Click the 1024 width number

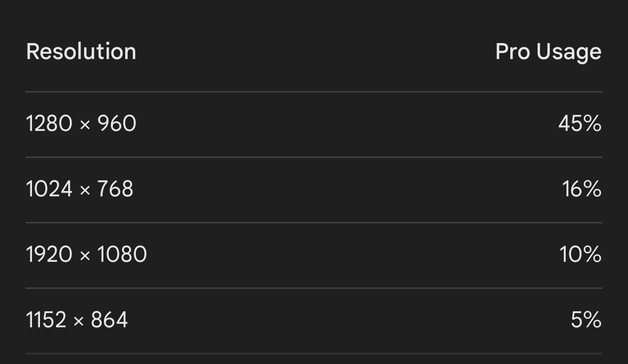click(x=49, y=189)
